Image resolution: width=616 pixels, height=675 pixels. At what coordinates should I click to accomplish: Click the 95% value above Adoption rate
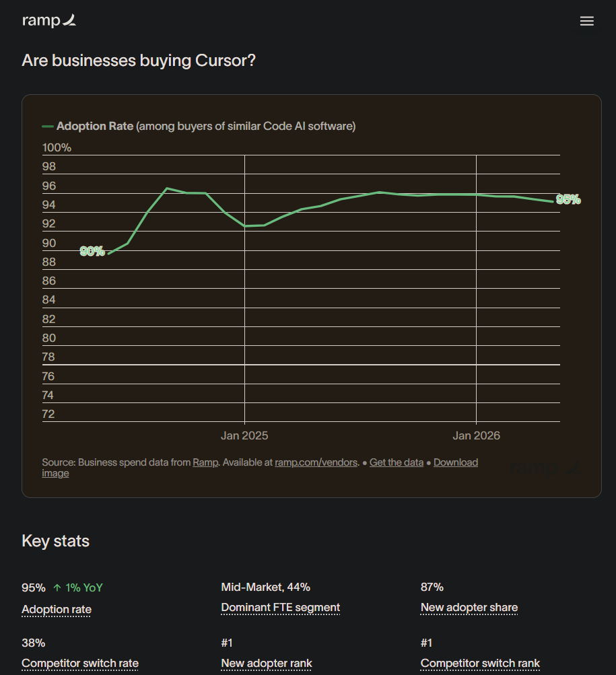click(x=34, y=588)
